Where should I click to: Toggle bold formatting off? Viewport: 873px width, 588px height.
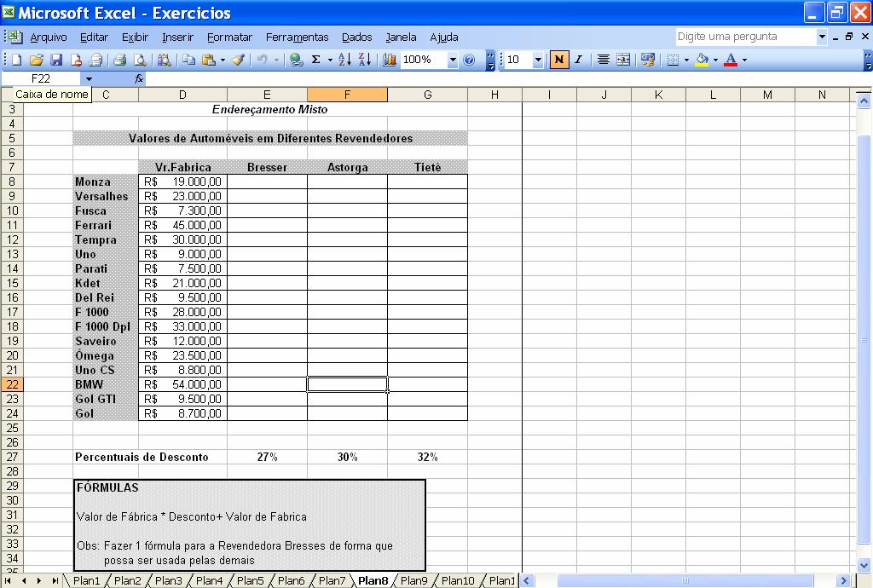point(560,59)
